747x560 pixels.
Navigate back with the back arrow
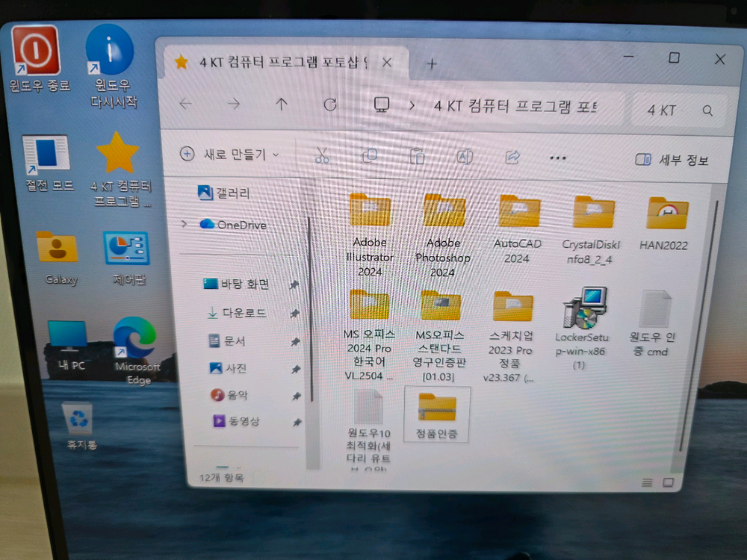[186, 105]
